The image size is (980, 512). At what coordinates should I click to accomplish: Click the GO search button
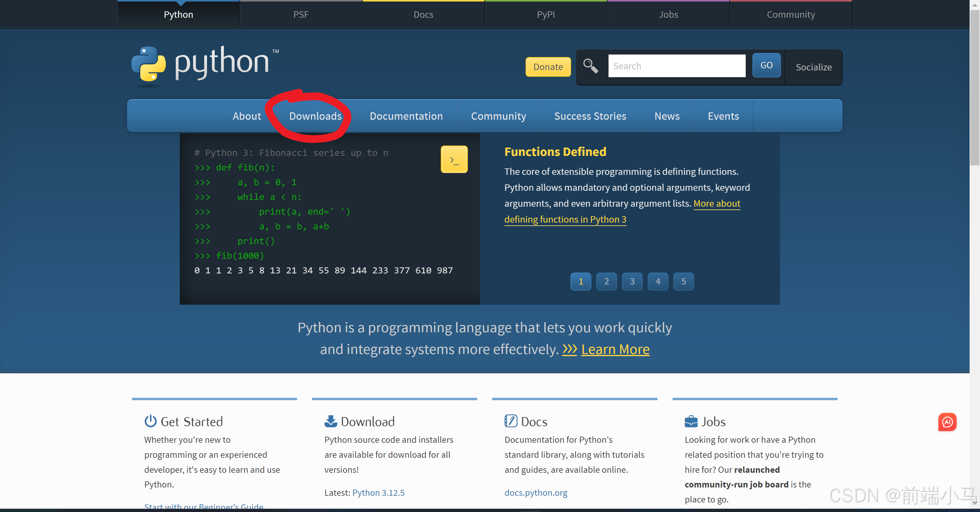[x=766, y=66]
